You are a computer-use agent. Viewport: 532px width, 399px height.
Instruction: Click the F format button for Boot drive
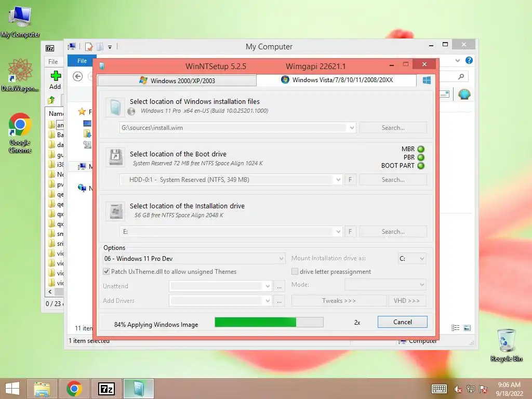pyautogui.click(x=350, y=180)
